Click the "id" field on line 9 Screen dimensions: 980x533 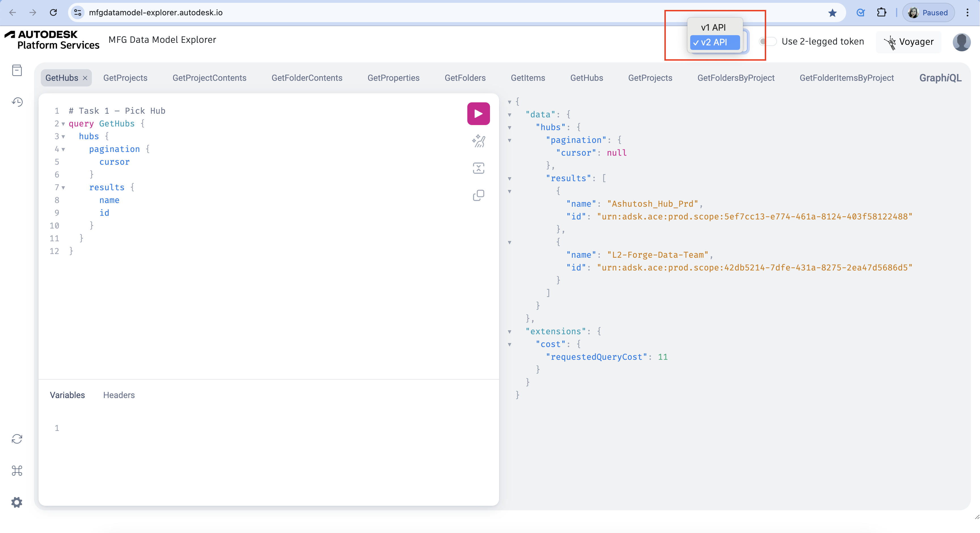coord(104,213)
